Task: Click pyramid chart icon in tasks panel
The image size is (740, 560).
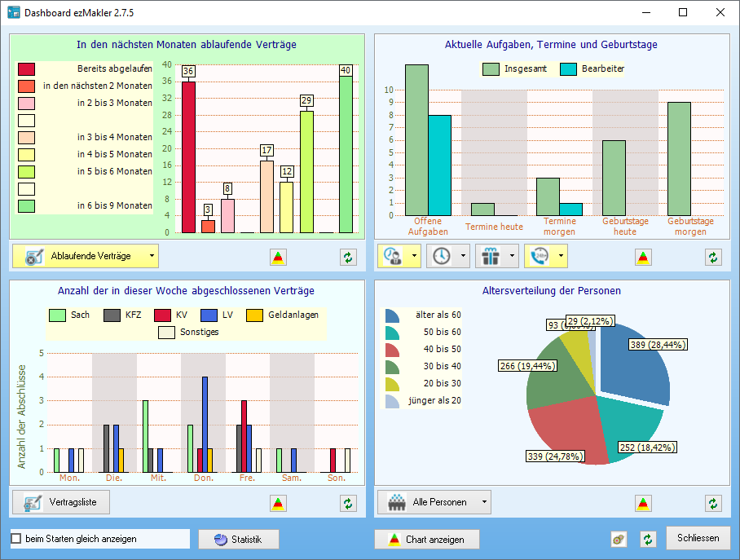Action: pyautogui.click(x=644, y=257)
